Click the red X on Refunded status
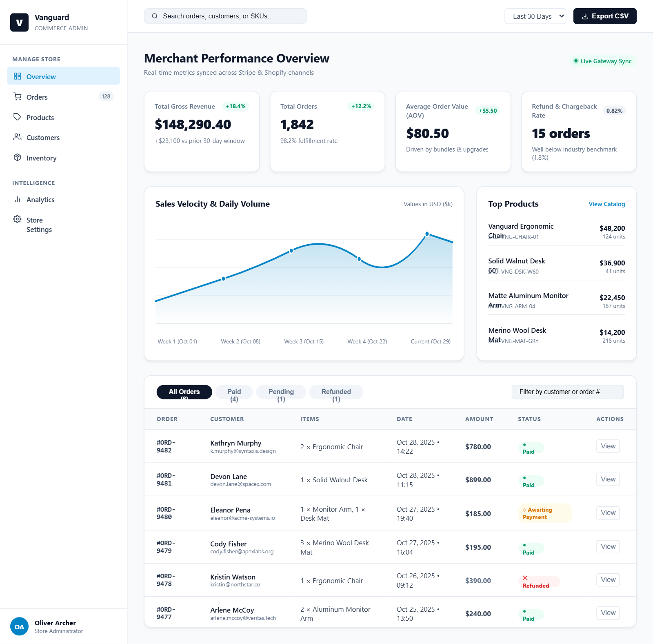The width and height of the screenshot is (653, 644). [x=525, y=578]
